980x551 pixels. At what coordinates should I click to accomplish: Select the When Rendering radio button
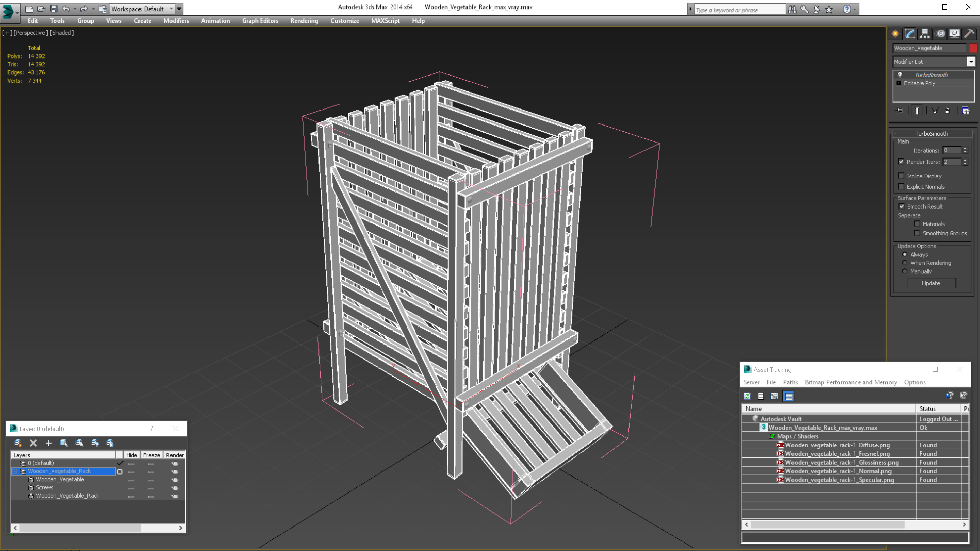[905, 263]
